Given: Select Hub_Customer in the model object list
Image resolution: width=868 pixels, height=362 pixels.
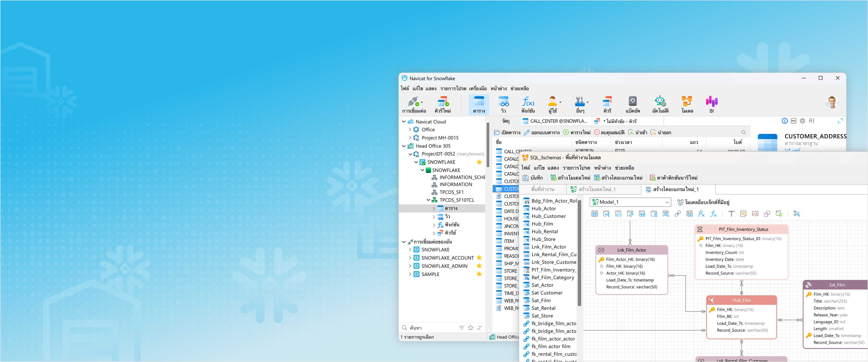Looking at the screenshot, I should click(x=548, y=216).
